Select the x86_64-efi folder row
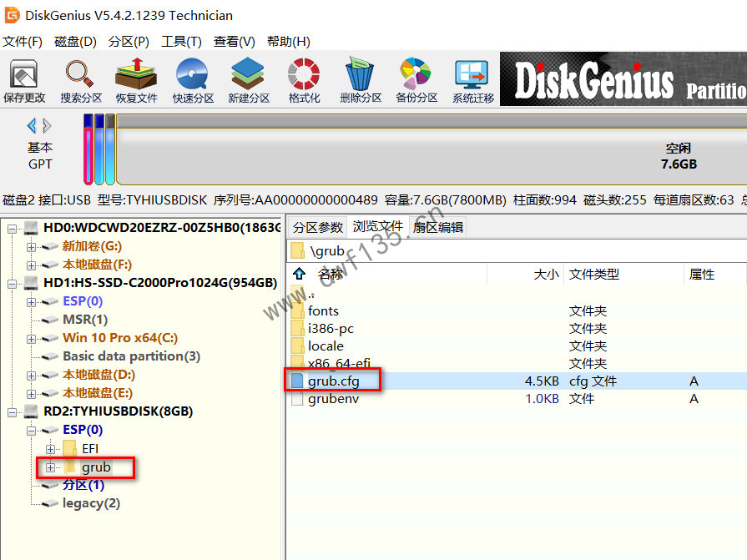747x560 pixels. (x=517, y=364)
